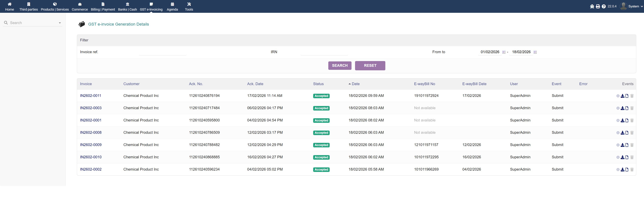Viewport: 644px width, 197px height.
Task: Open the GST e-Invoicing menu
Action: pos(151,7)
